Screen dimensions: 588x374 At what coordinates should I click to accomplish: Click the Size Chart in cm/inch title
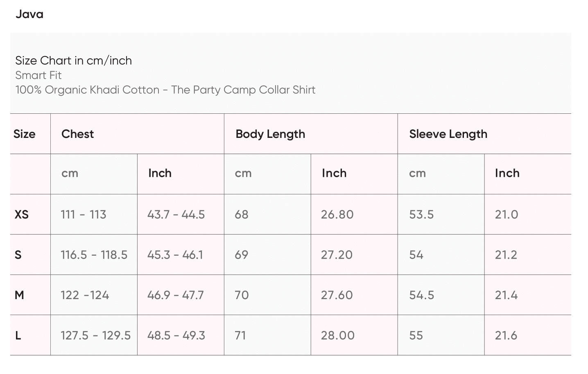[x=74, y=61]
